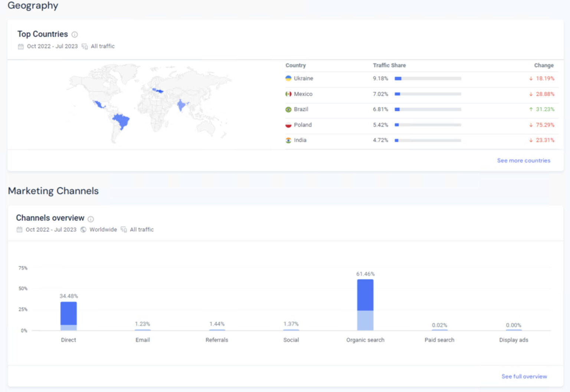
Task: Click the Ukraine traffic share progress bar
Action: click(x=427, y=78)
